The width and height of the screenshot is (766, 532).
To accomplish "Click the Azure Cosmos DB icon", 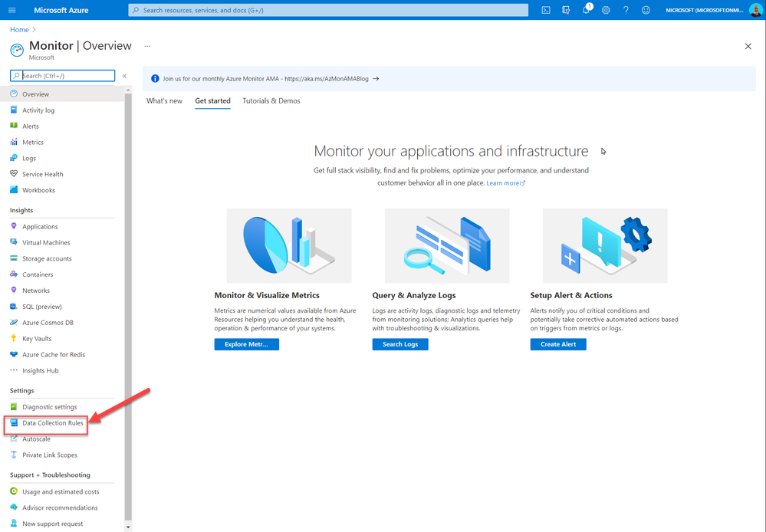I will [x=14, y=323].
